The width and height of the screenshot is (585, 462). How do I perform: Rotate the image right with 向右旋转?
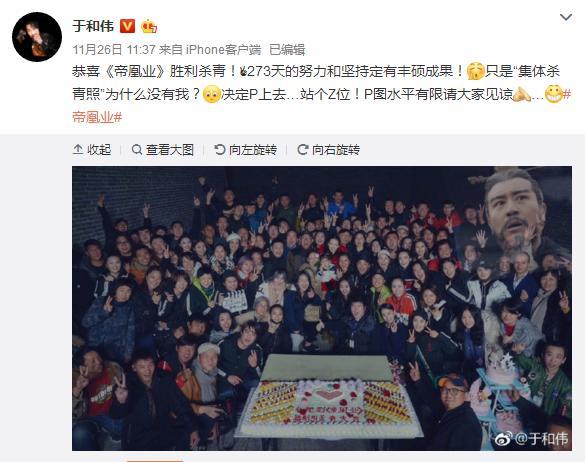click(x=329, y=150)
